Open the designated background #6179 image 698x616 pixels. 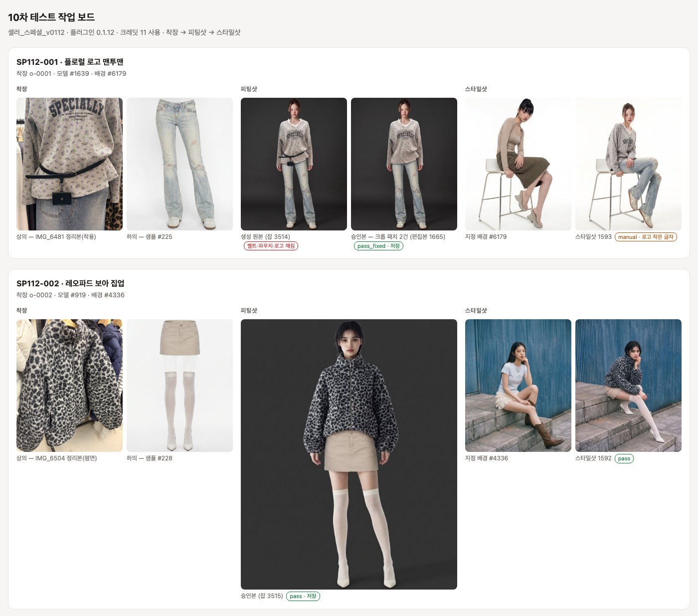(x=518, y=164)
